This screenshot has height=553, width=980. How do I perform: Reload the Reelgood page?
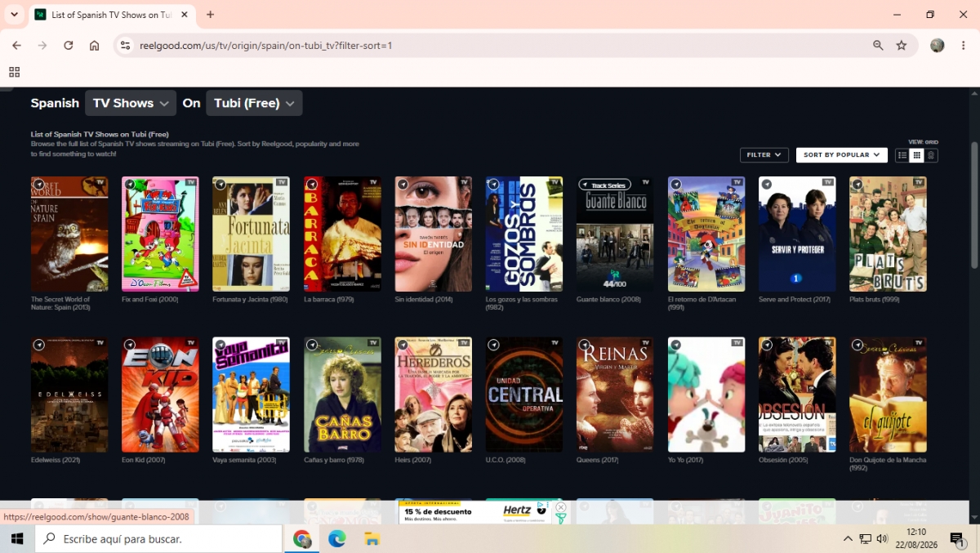pos(69,46)
